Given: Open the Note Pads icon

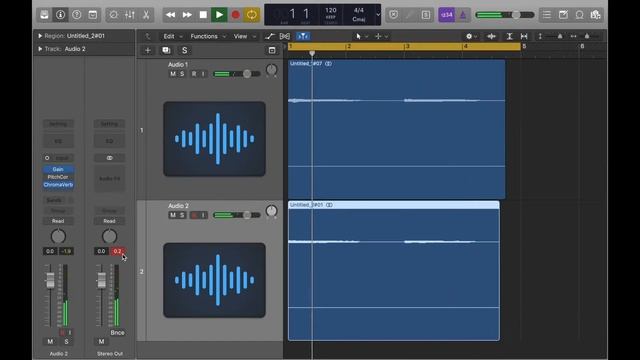Looking at the screenshot, I should [x=563, y=15].
